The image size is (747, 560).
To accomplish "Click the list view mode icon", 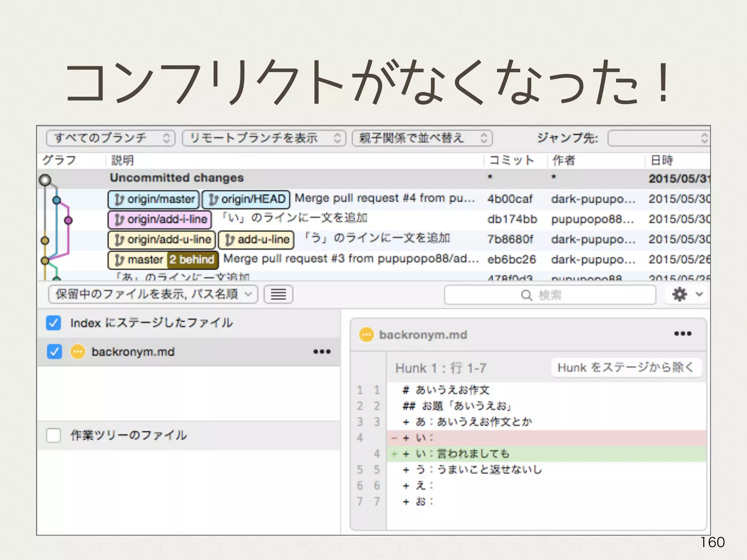I will point(278,294).
